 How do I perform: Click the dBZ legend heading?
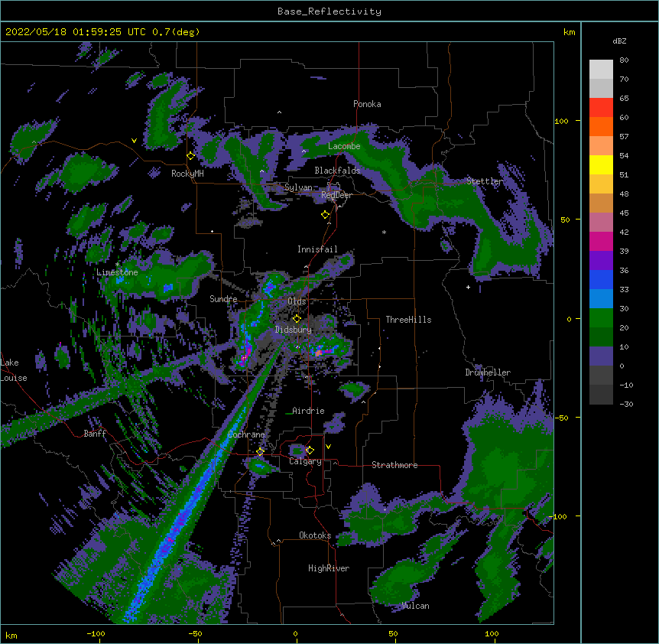pyautogui.click(x=619, y=41)
